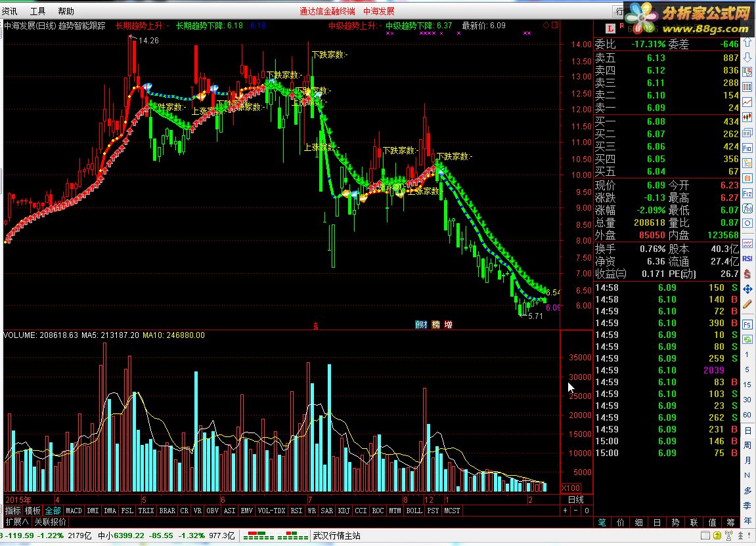The height and width of the screenshot is (546, 756).
Task: Click the 中小 index quote in status bar
Action: click(166, 535)
